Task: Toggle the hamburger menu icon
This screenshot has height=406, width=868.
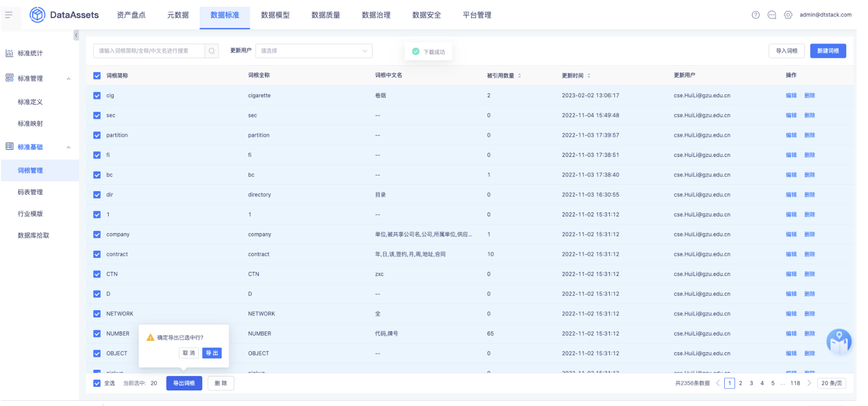Action: click(9, 15)
